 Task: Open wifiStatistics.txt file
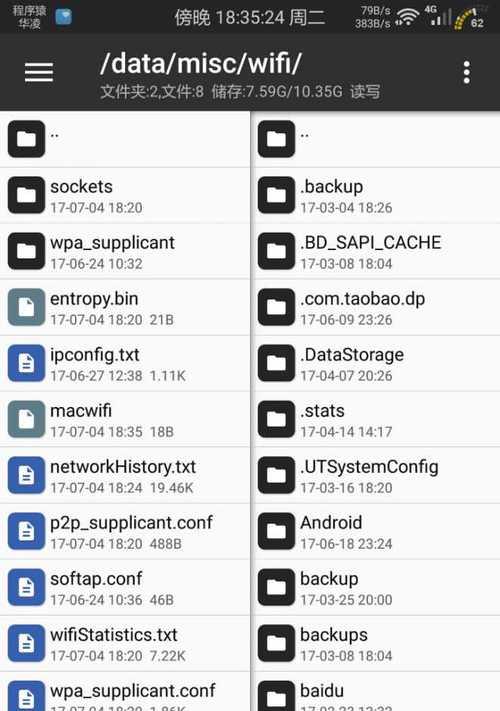125,643
